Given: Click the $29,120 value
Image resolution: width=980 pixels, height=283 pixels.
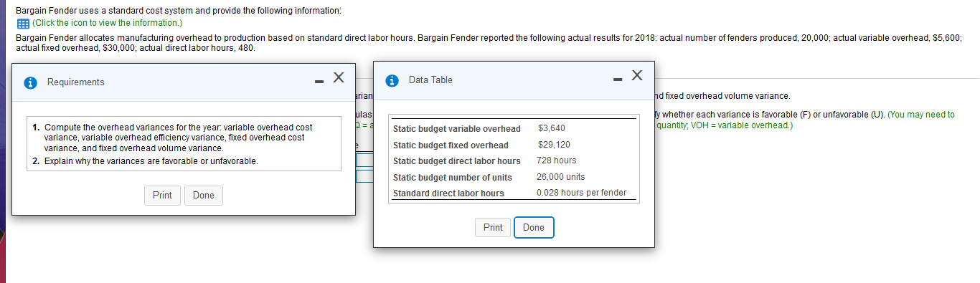Looking at the screenshot, I should coord(554,145).
